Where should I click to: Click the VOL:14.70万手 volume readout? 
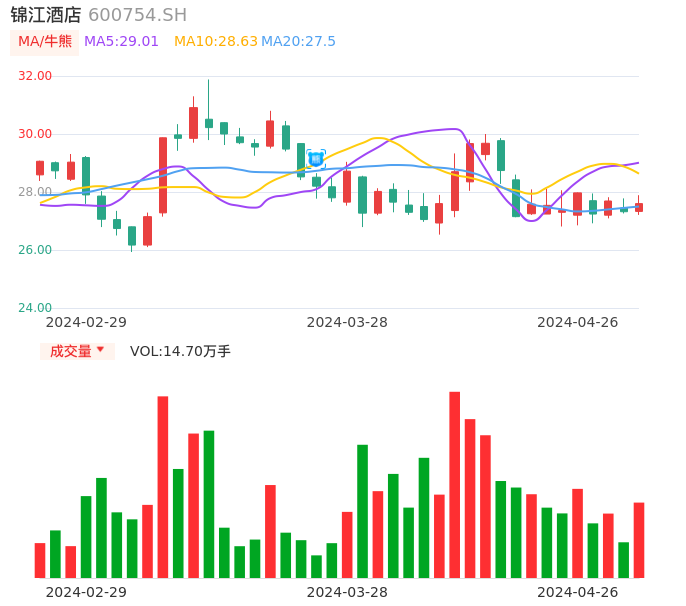pyautogui.click(x=180, y=351)
